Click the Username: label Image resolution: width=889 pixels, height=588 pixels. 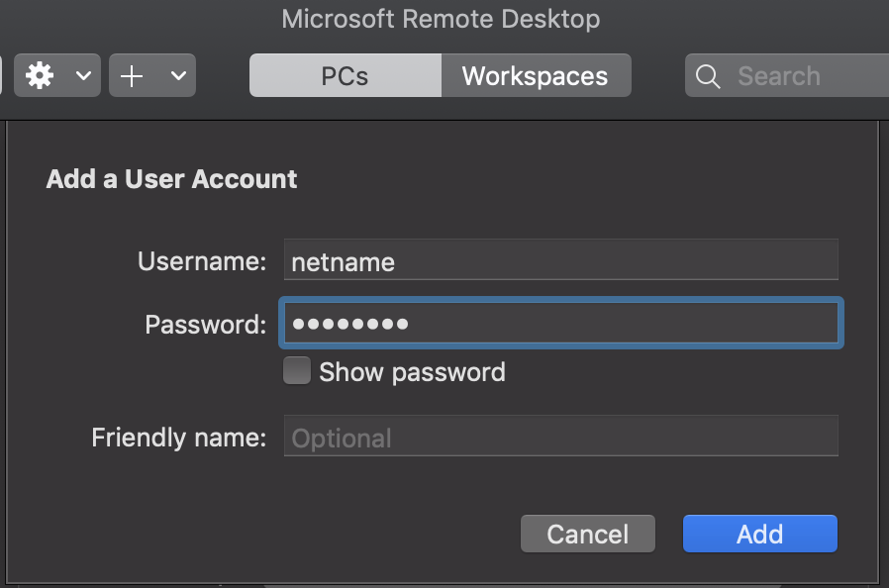(202, 261)
